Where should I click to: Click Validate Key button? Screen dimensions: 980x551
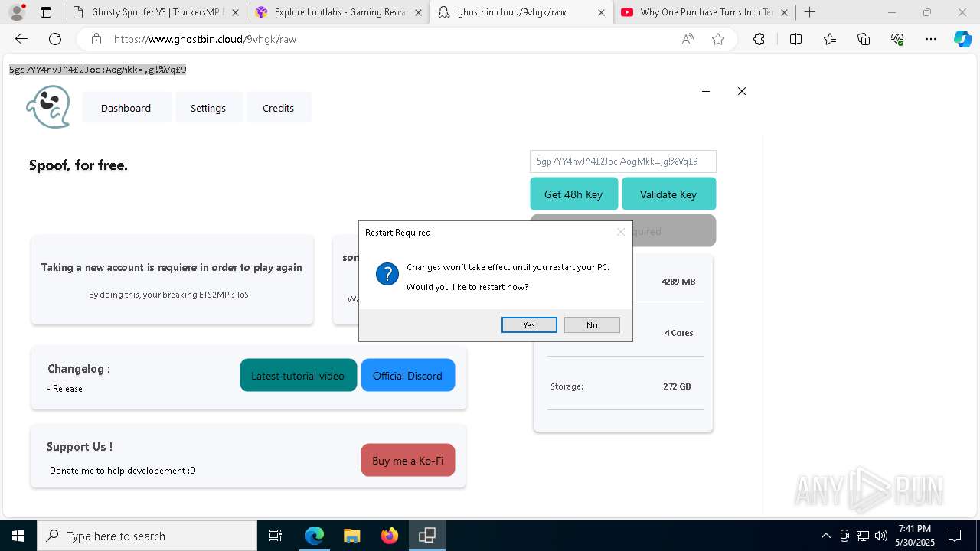(668, 194)
